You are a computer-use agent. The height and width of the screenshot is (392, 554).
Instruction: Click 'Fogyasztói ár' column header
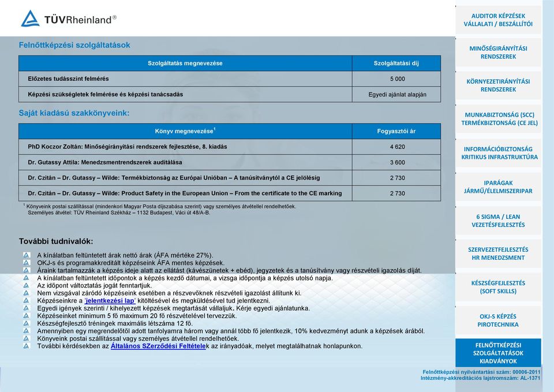point(396,131)
